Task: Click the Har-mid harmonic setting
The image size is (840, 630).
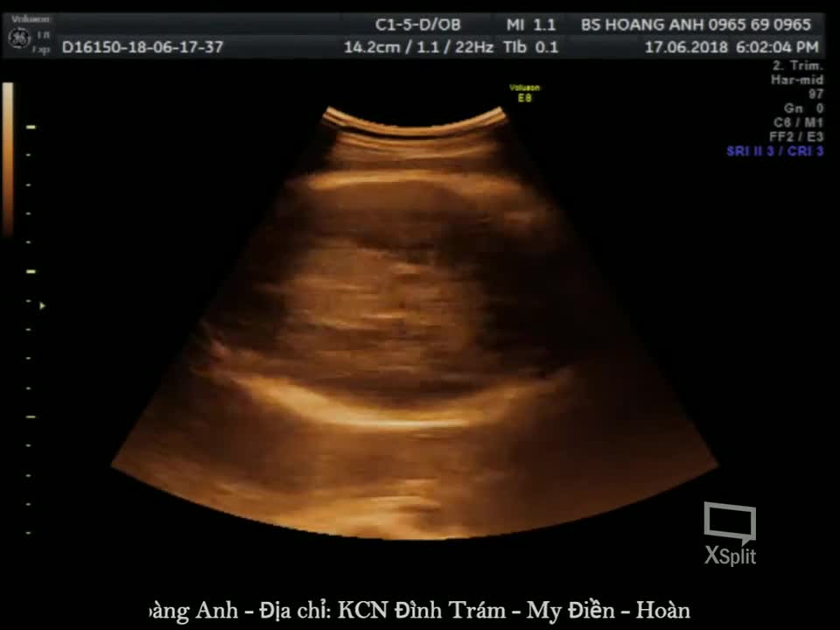Action: tap(796, 80)
